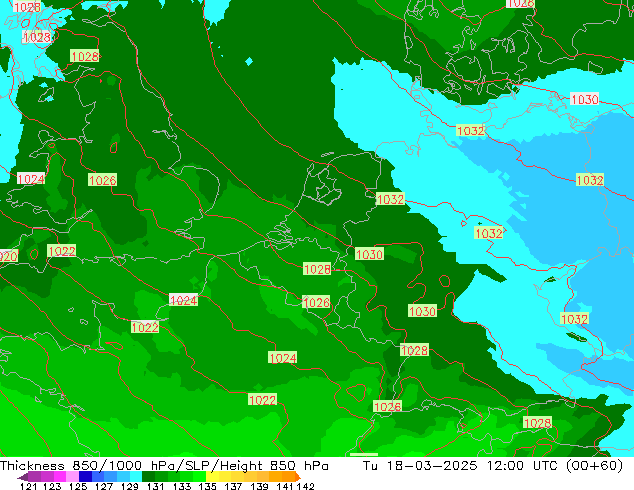Image resolution: width=634 pixels, height=490 pixels.
Task: Click the '1030' label on the upper-right coastline
Action: 584,99
